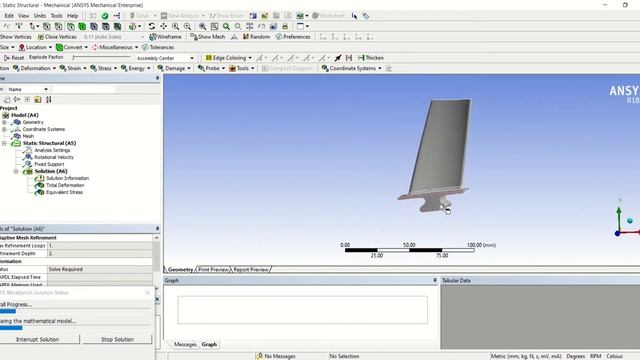Pin the Details of Solution panel
The image size is (640, 360).
tap(158, 229)
